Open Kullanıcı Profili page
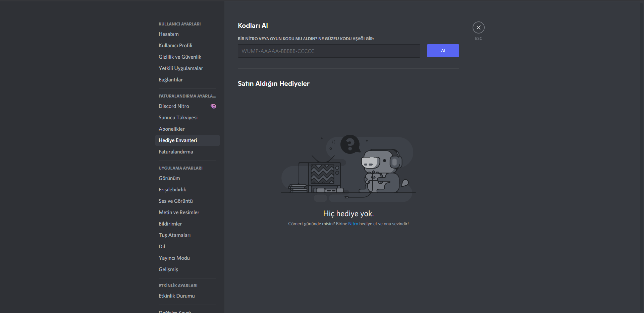 click(187, 46)
